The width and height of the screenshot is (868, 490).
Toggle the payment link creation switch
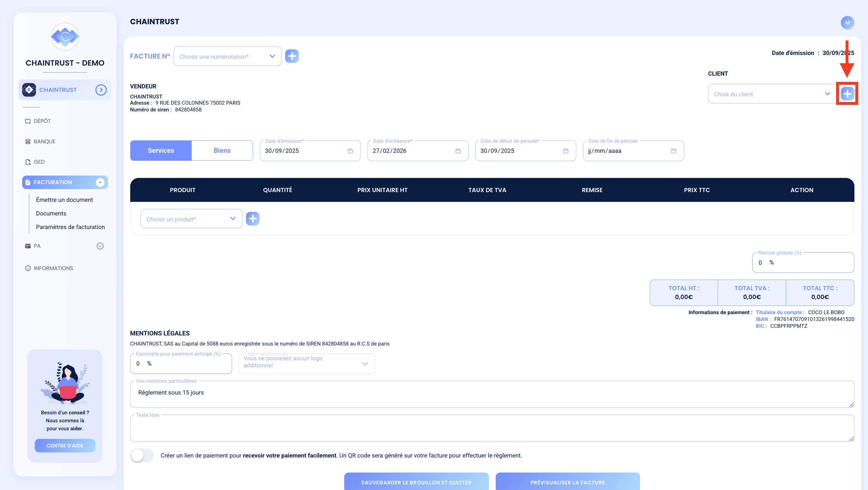(142, 455)
